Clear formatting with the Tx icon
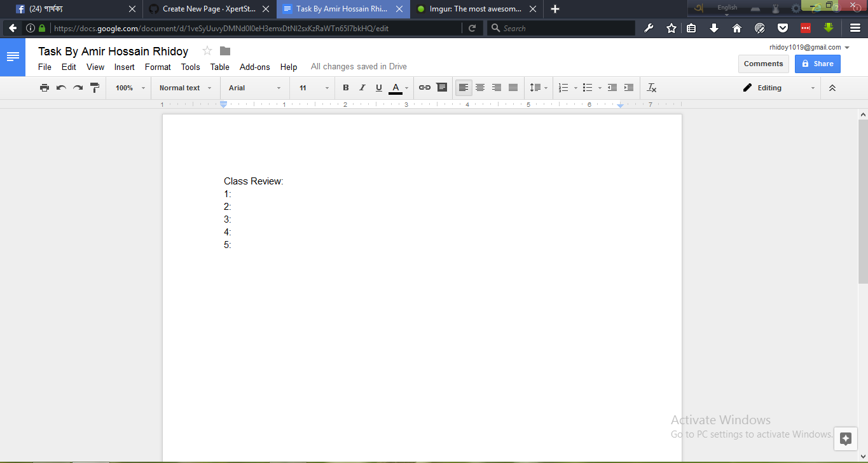Viewport: 868px width, 463px height. [x=652, y=88]
